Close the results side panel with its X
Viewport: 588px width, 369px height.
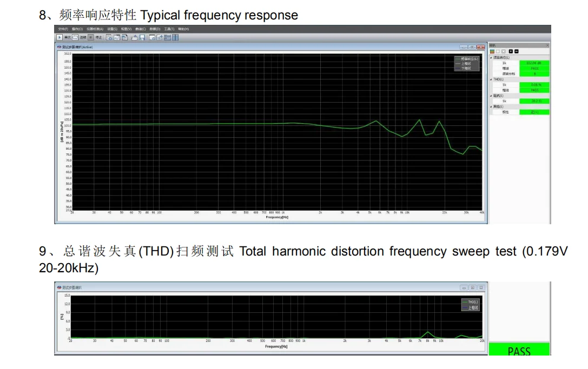point(547,45)
